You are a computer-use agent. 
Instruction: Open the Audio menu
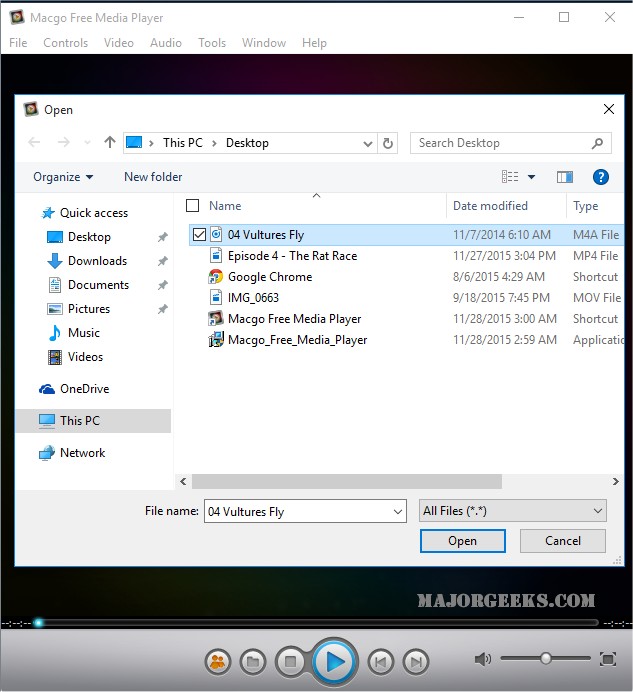click(x=166, y=43)
